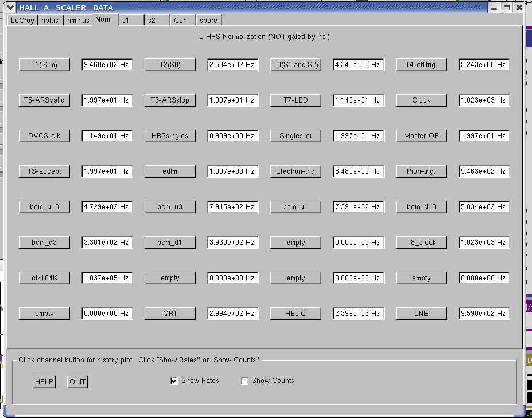Click the Pion-trig. rate field 9.463e+02 Hz
This screenshot has height=418, width=532.
pos(484,171)
